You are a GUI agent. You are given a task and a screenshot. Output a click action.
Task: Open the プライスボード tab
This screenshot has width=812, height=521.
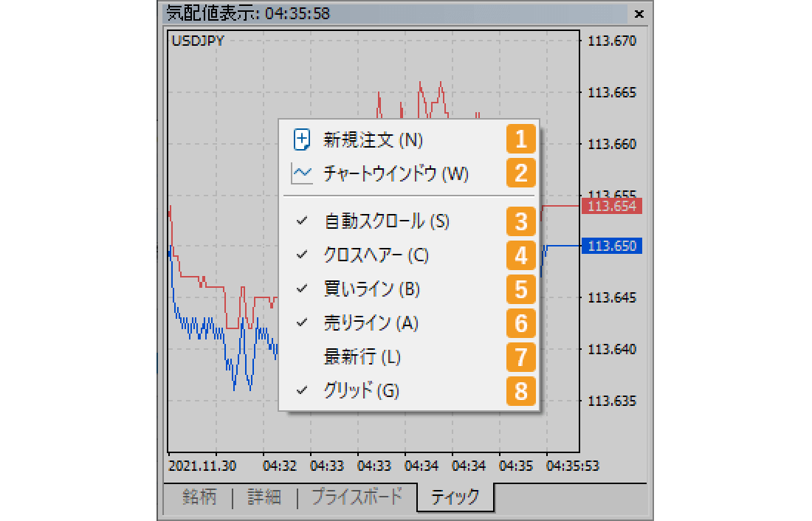click(357, 497)
